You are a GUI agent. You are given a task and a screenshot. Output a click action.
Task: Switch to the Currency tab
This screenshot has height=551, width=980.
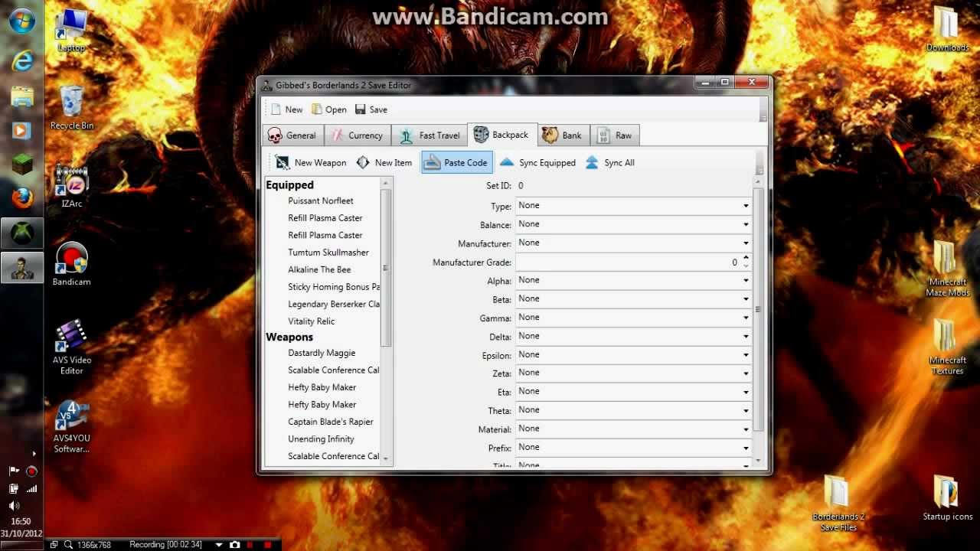click(x=357, y=135)
